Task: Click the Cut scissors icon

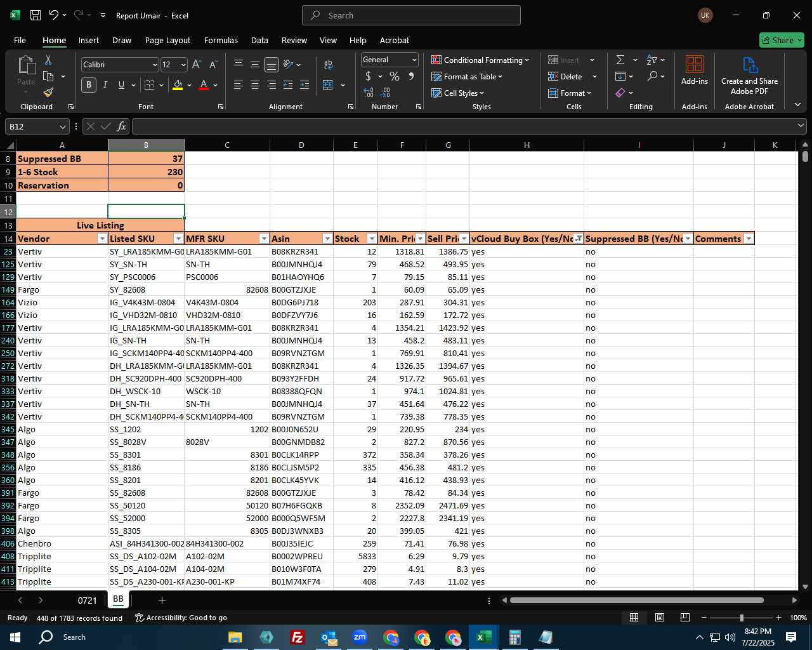Action: [48, 60]
